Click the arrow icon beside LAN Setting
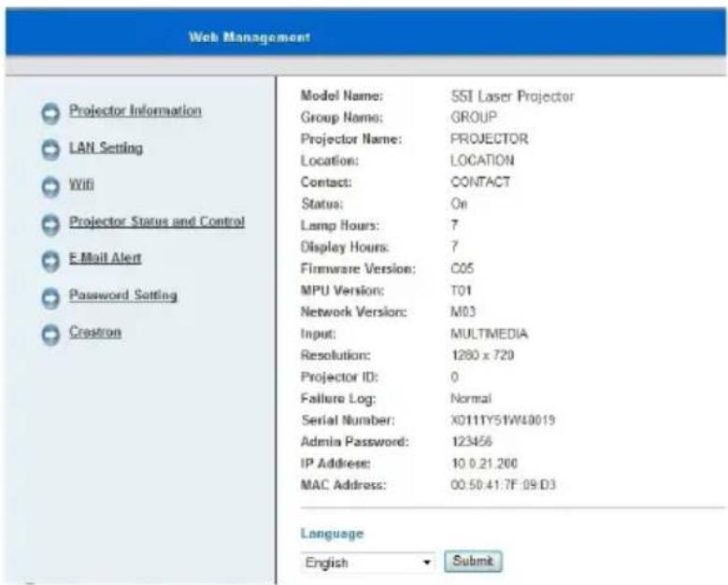Image resolution: width=728 pixels, height=585 pixels. tap(50, 150)
